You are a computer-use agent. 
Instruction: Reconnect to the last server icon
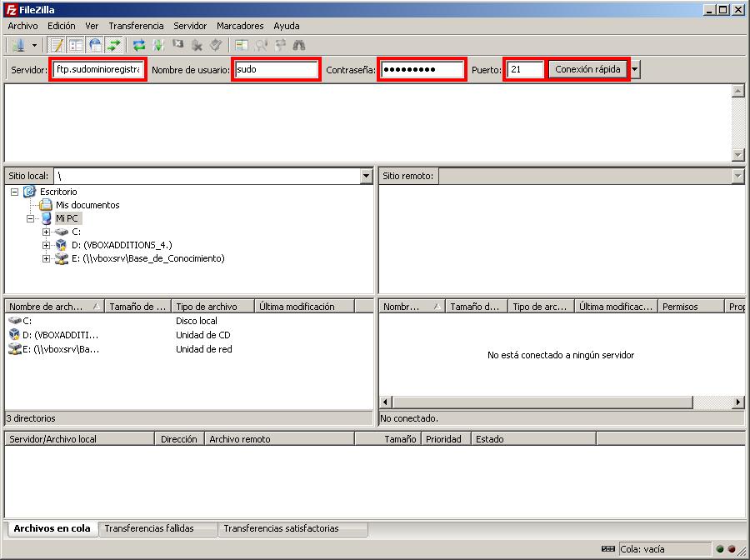pyautogui.click(x=216, y=46)
